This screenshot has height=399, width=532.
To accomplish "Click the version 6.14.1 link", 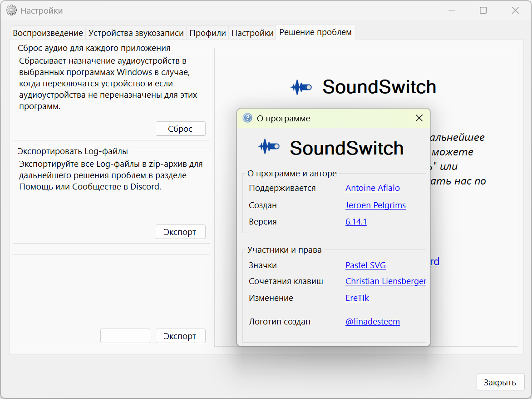I will pos(356,222).
